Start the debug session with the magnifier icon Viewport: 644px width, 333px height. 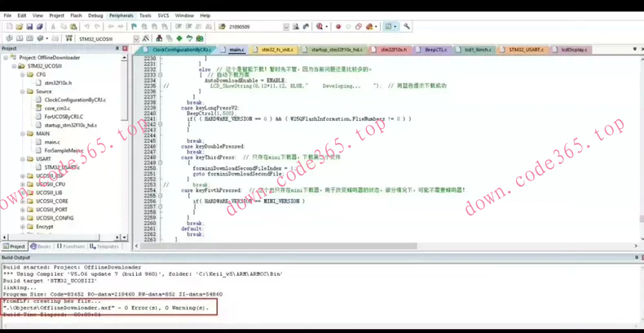pos(320,27)
